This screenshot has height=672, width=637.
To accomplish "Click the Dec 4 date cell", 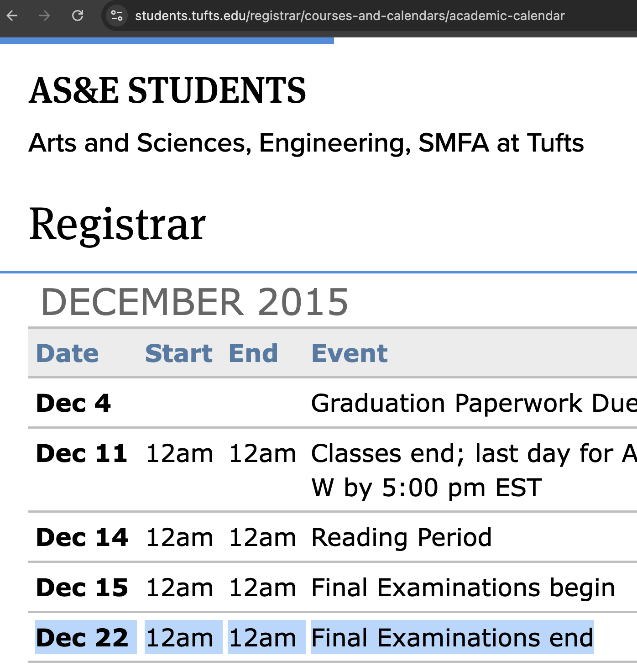I will pyautogui.click(x=73, y=403).
